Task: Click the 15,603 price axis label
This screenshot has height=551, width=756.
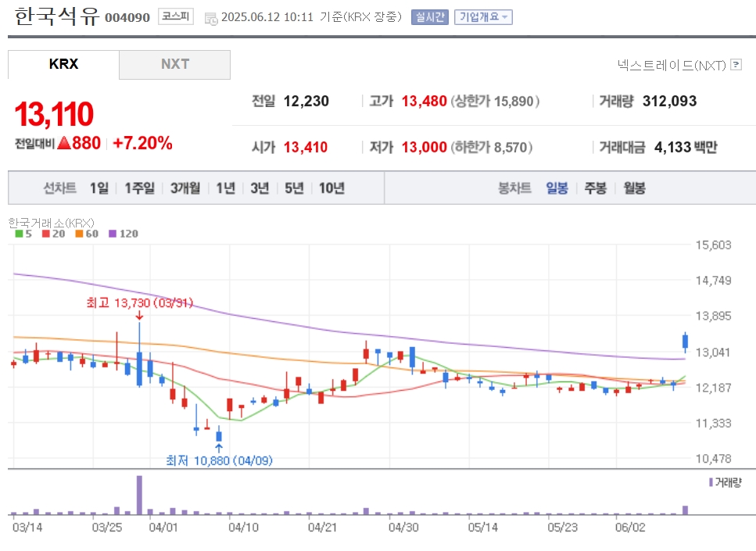Action: point(714,245)
